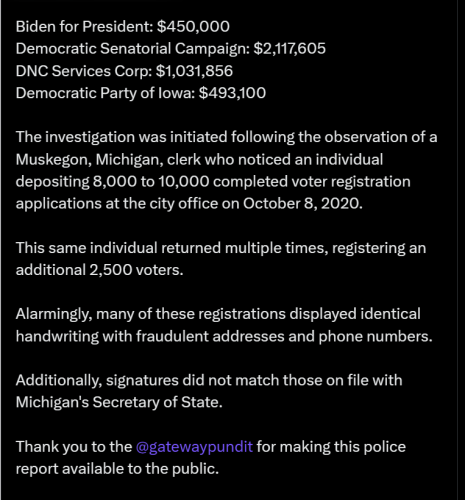Image resolution: width=465 pixels, height=500 pixels.
Task: Click the words 'fraudulent addresses and phone numbers'
Action: pos(284,336)
